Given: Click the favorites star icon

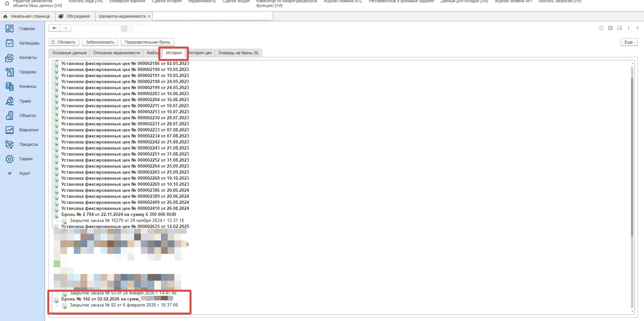Looking at the screenshot, I should tap(7, 3).
